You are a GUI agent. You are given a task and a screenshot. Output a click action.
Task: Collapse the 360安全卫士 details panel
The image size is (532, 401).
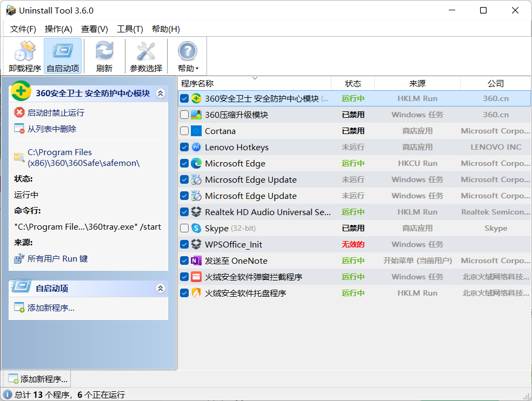160,93
